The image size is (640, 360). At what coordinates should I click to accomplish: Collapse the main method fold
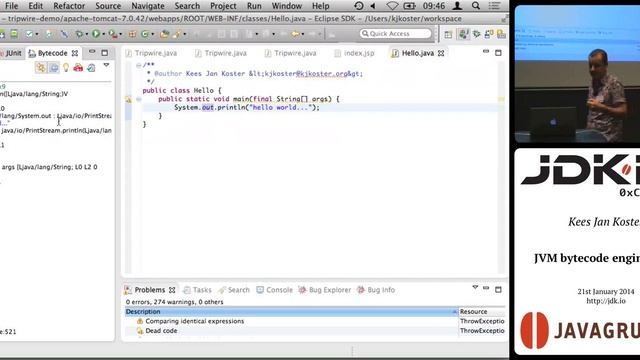point(139,99)
